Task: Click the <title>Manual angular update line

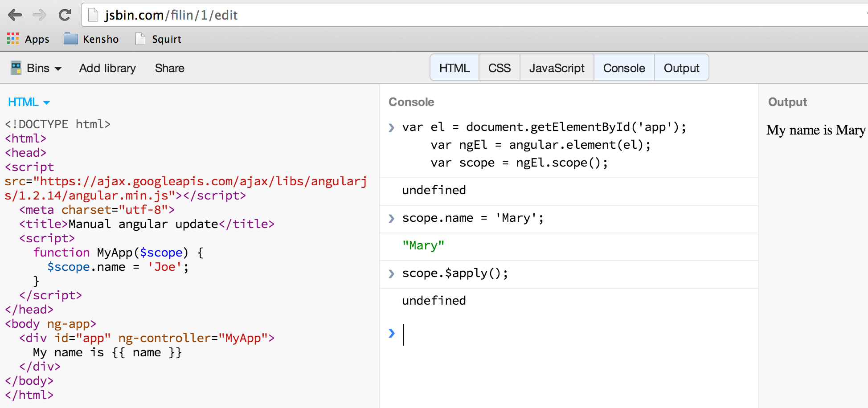Action: (147, 224)
